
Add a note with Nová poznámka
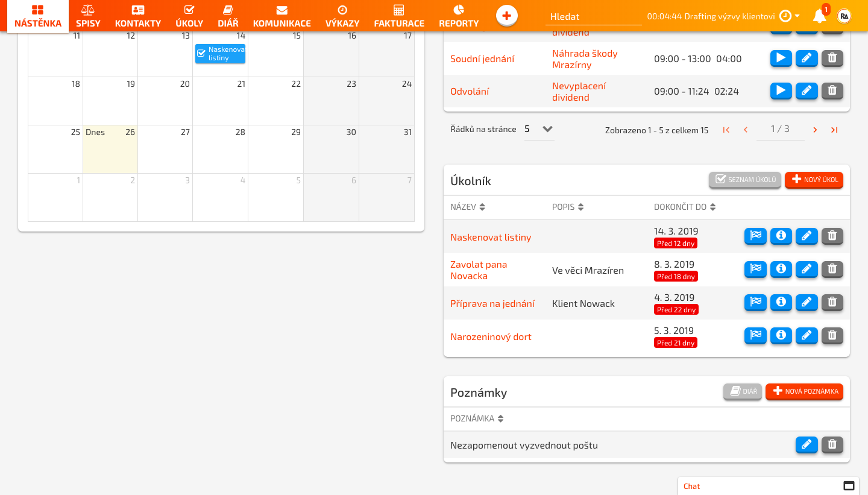tap(804, 392)
